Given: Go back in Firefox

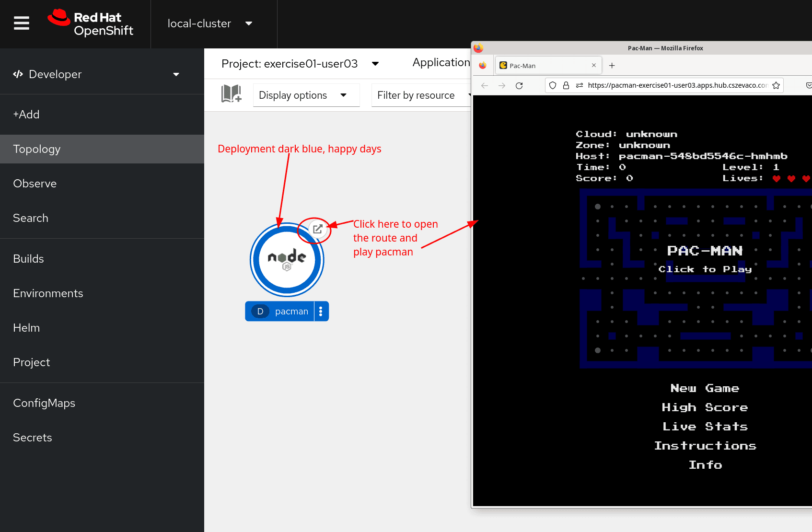Looking at the screenshot, I should (x=485, y=85).
